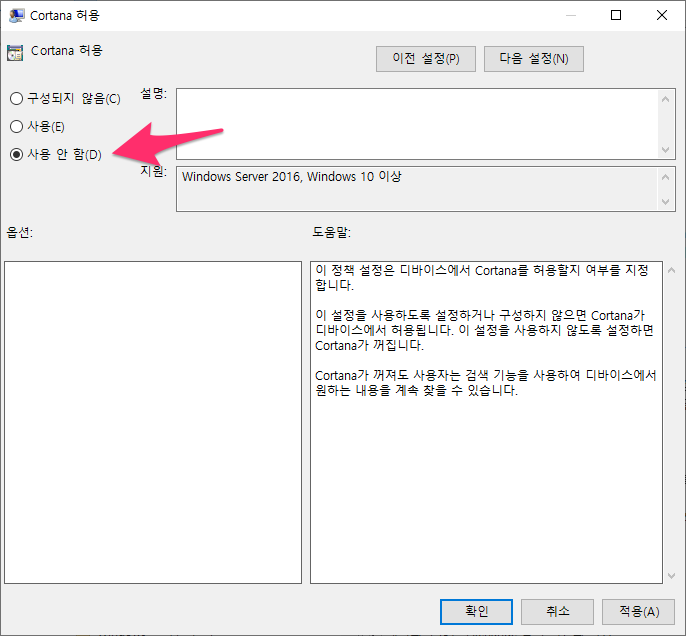Close the Cortana 허용 dialog
The height and width of the screenshot is (636, 686).
click(x=662, y=15)
